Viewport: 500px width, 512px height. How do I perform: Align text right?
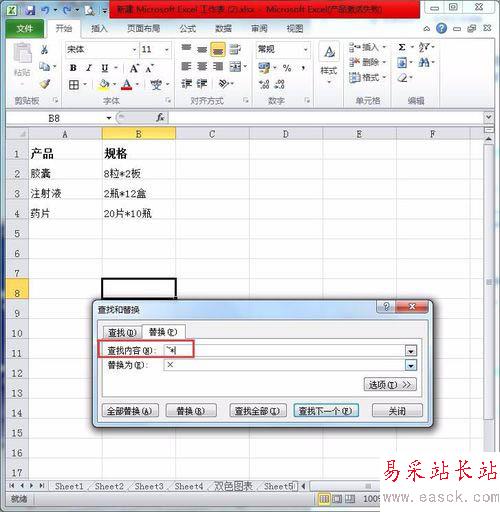(x=218, y=66)
